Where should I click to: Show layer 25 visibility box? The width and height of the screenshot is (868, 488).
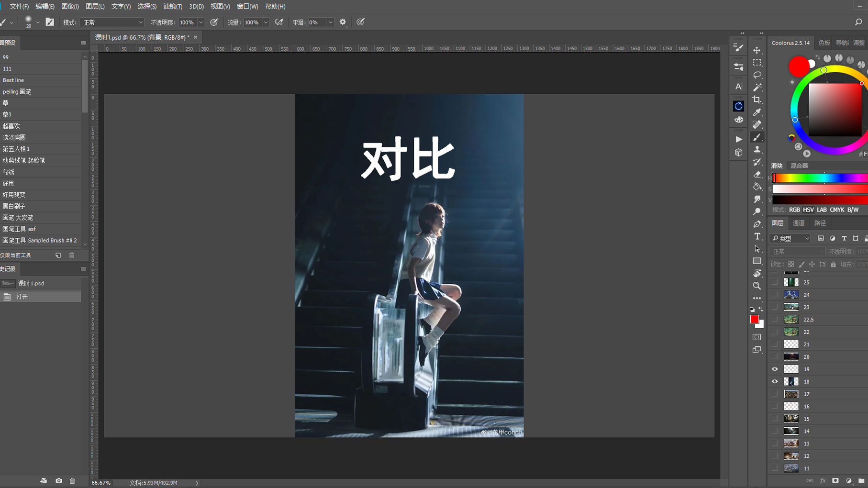point(775,282)
